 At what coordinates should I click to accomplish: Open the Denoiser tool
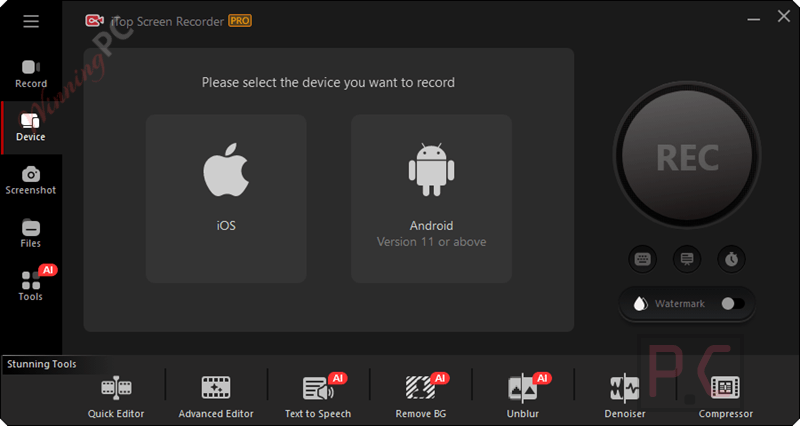coord(625,397)
